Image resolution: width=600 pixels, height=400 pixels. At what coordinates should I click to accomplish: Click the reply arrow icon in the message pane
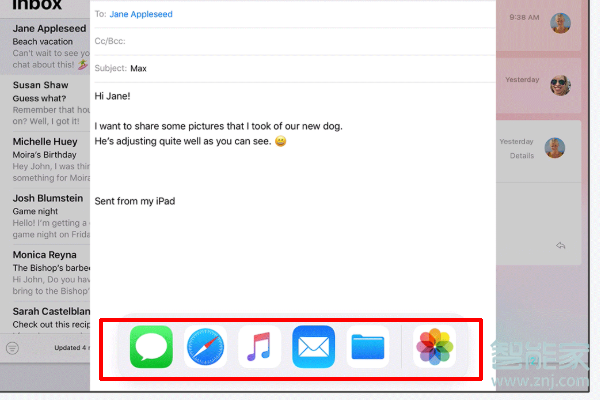tap(561, 245)
